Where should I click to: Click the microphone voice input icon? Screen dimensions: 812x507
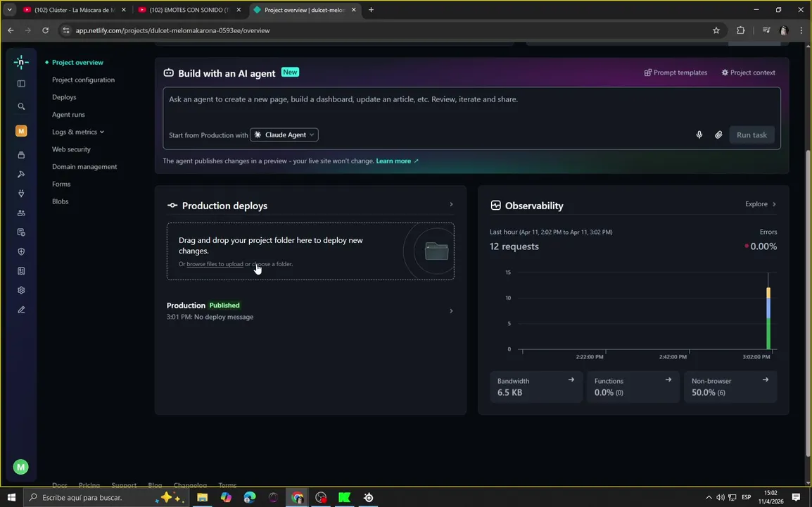[699, 134]
